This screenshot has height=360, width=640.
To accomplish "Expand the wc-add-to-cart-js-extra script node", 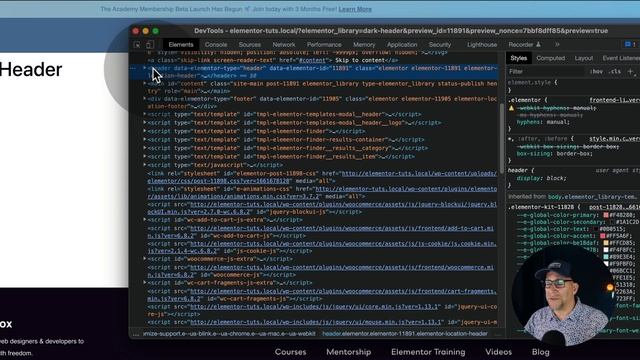I will coord(144,220).
